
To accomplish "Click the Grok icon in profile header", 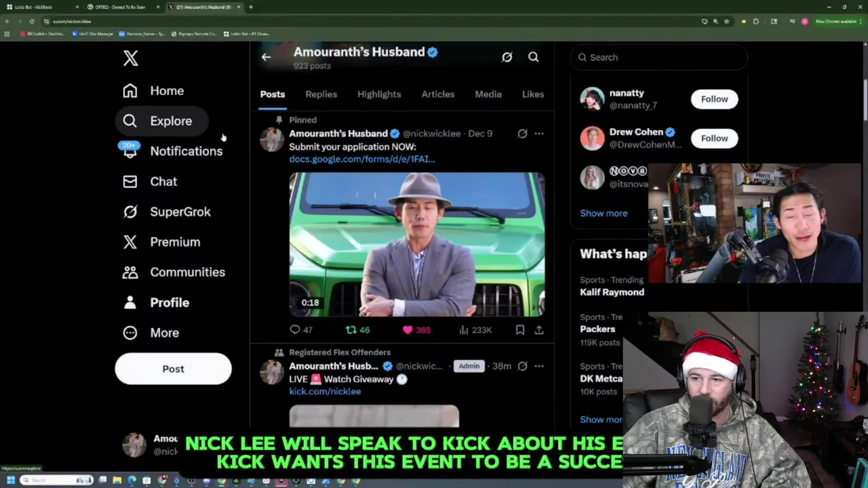I will (507, 58).
